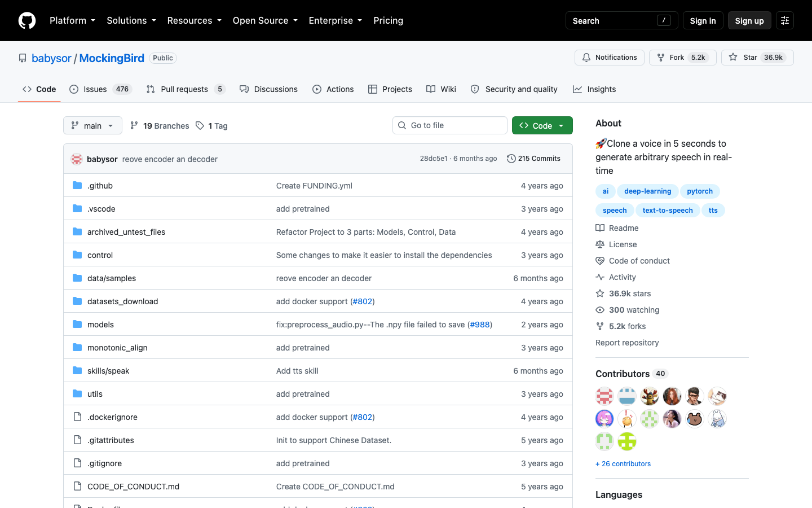Expand the Enterprise menu
Image resolution: width=812 pixels, height=508 pixels.
tap(336, 20)
